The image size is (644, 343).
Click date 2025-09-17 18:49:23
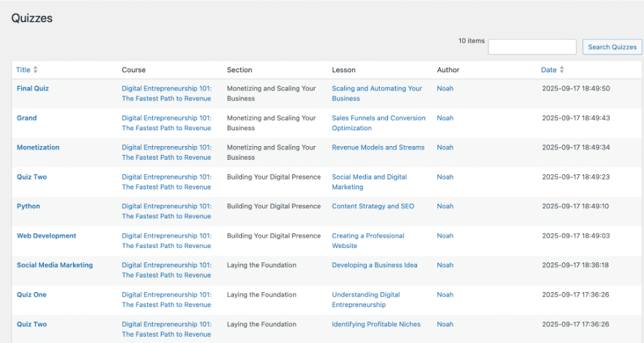tap(576, 177)
